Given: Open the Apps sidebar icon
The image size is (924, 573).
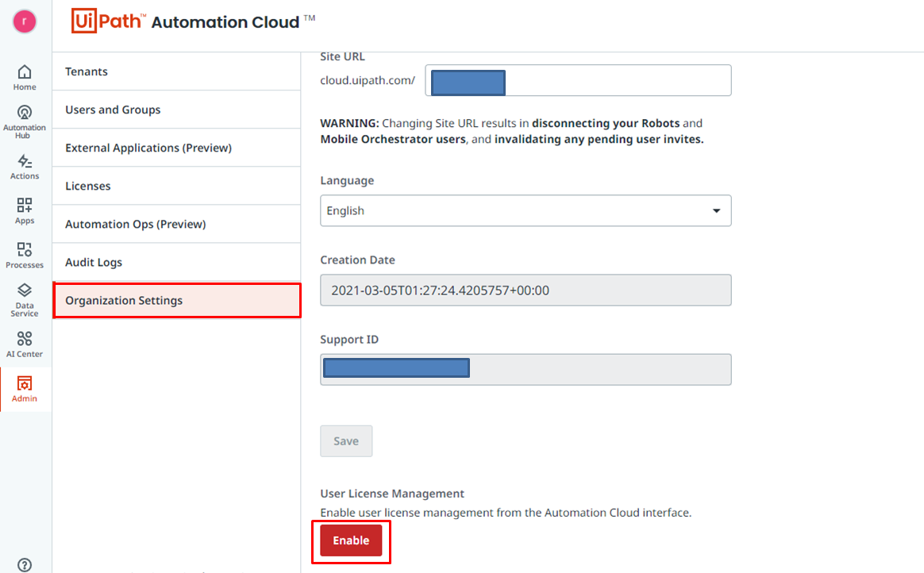Looking at the screenshot, I should 24,211.
